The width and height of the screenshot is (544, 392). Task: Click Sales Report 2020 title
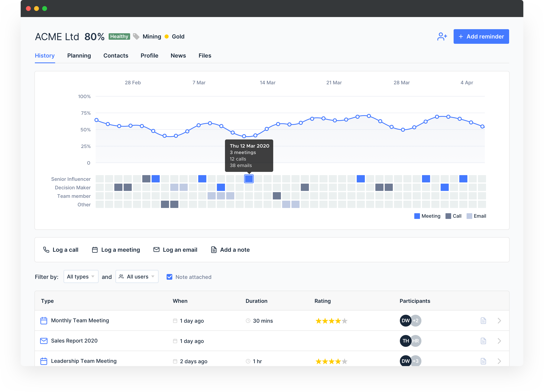74,341
